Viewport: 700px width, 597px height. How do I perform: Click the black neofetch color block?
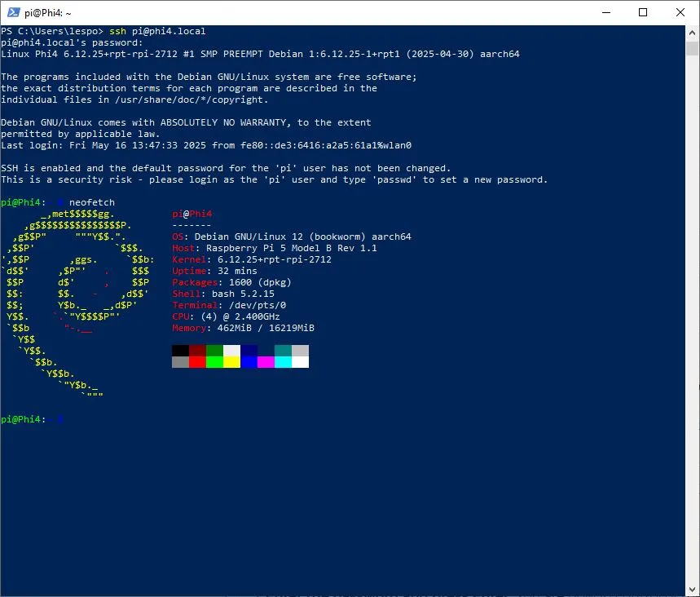coord(180,351)
